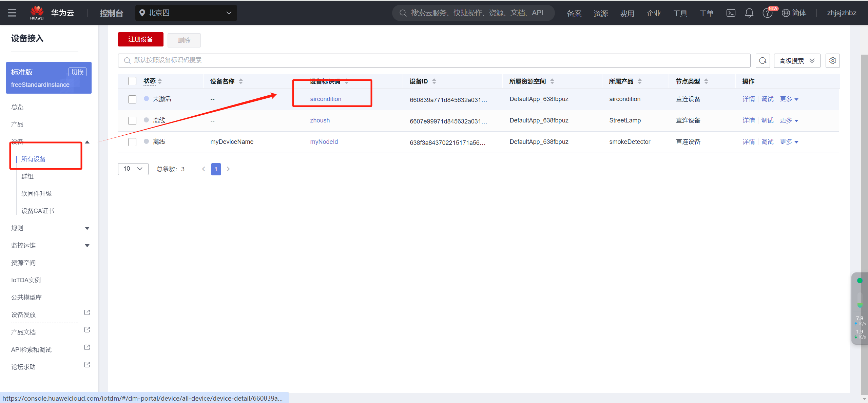Viewport: 868px width, 403px height.
Task: Focus the device identifier search field
Action: click(x=434, y=60)
